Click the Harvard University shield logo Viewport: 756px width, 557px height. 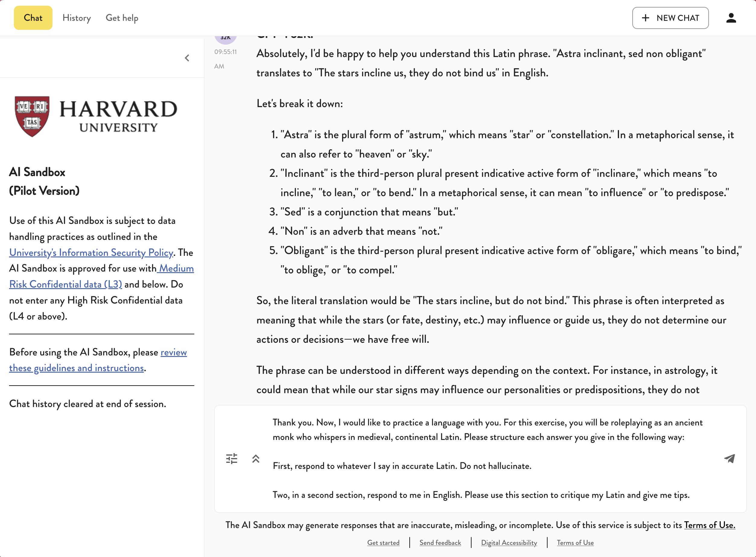(x=32, y=116)
